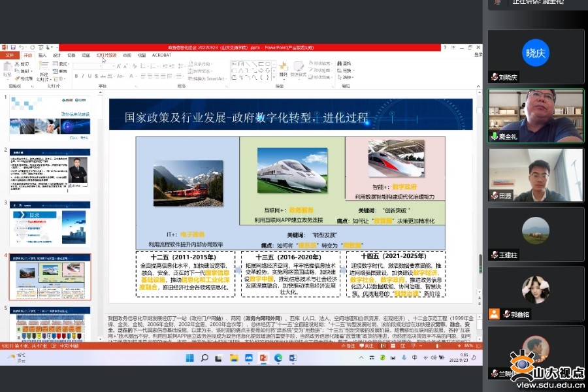Switch to ACROBAT tab
This screenshot has width=588, height=392.
click(x=161, y=55)
